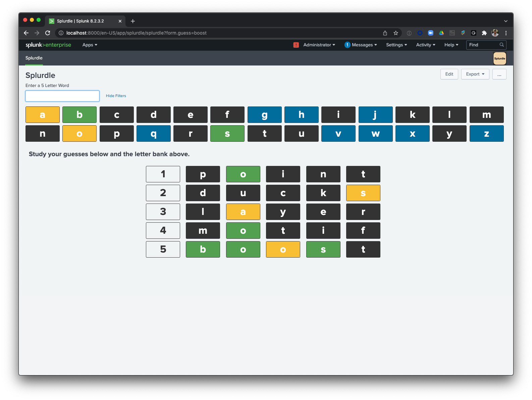This screenshot has width=532, height=400.
Task: Click the blue letter j tile
Action: point(376,115)
